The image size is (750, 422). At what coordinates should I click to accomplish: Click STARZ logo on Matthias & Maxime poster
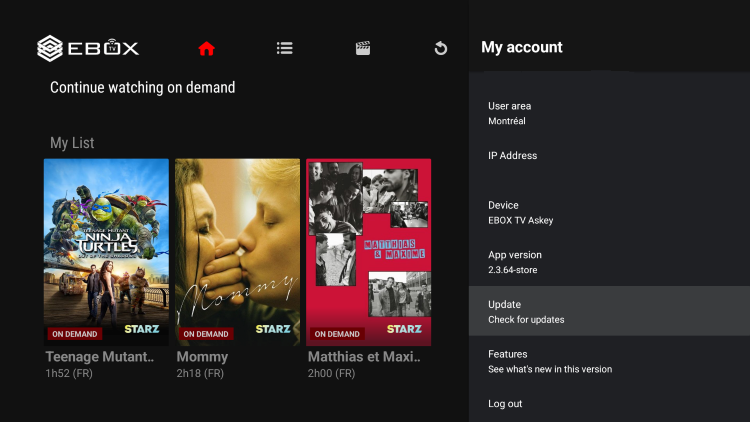[404, 329]
